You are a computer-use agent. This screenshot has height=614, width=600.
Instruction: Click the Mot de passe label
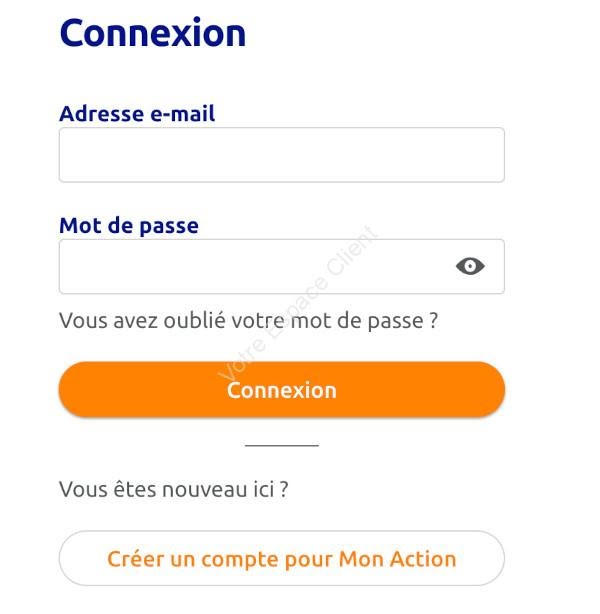click(x=129, y=226)
